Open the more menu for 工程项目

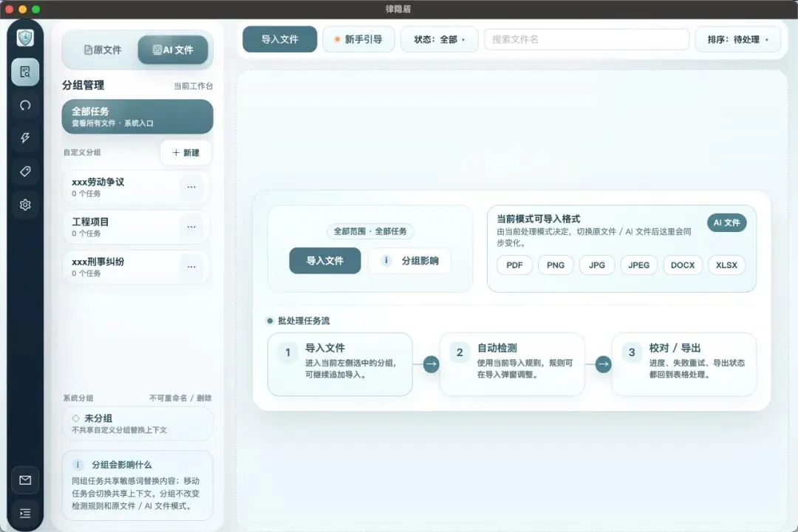pyautogui.click(x=191, y=227)
